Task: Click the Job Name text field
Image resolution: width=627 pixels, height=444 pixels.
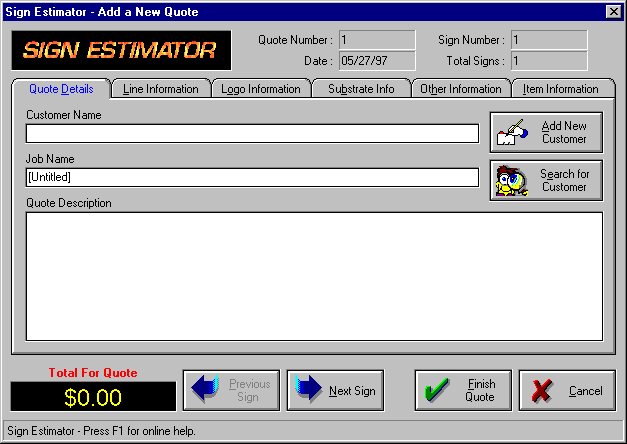Action: tap(252, 177)
